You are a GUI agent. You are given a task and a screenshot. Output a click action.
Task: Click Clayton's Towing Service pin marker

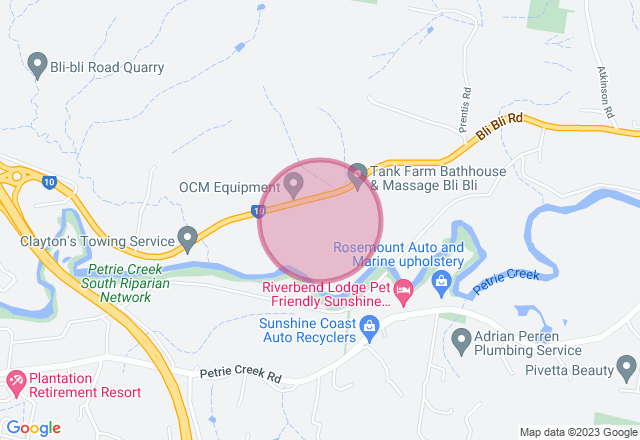[188, 240]
